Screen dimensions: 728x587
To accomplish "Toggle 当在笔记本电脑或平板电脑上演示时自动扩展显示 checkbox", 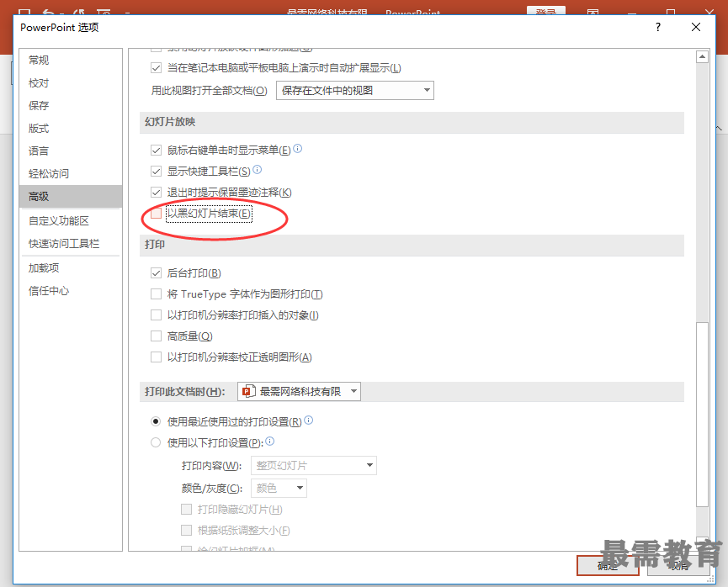I will coord(156,68).
